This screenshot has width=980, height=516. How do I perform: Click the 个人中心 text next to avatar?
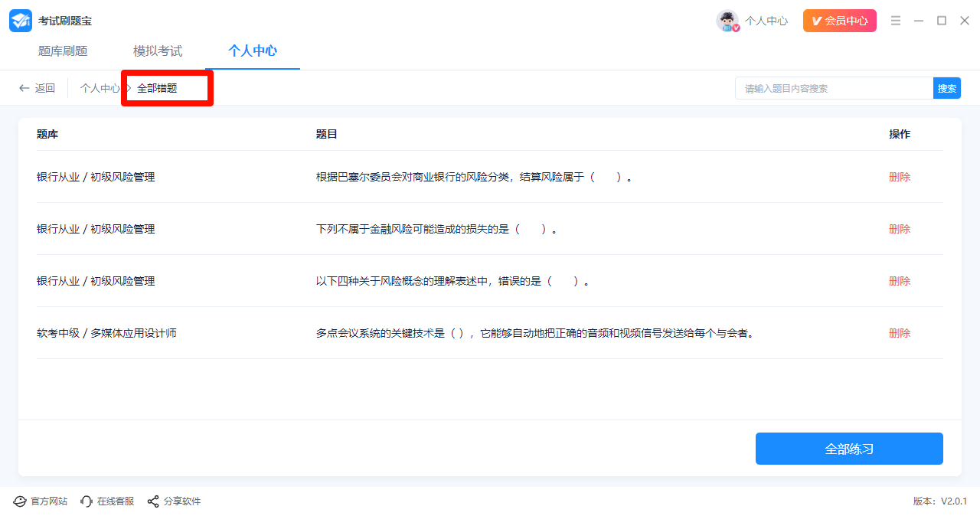point(766,21)
